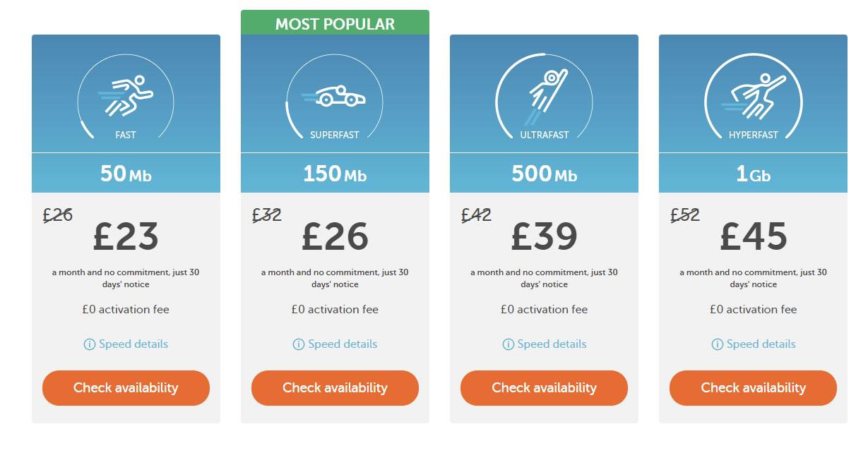Click the £39 price on Ultrafast card
Viewport: 868px width, 453px height.
pyautogui.click(x=544, y=236)
